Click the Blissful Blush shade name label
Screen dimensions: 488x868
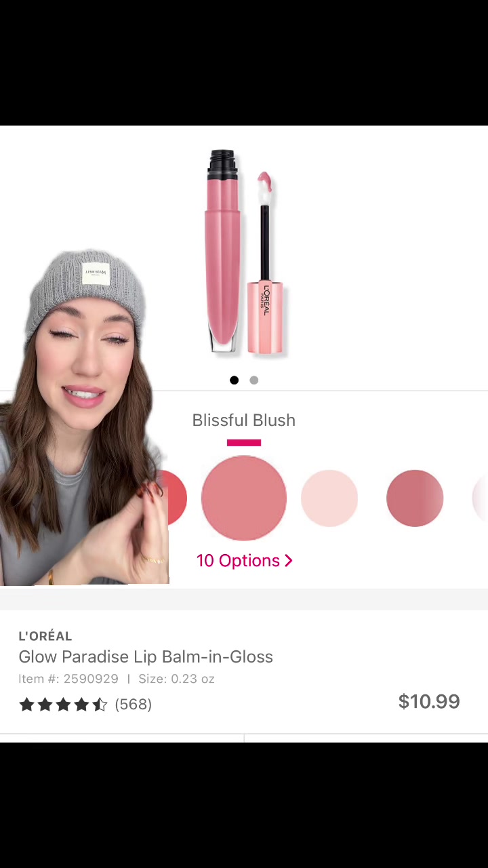[244, 420]
